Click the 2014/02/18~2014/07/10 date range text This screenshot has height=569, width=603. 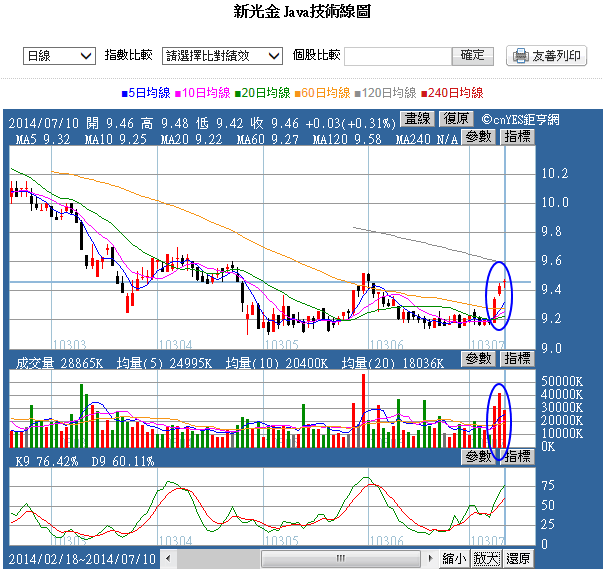click(82, 559)
